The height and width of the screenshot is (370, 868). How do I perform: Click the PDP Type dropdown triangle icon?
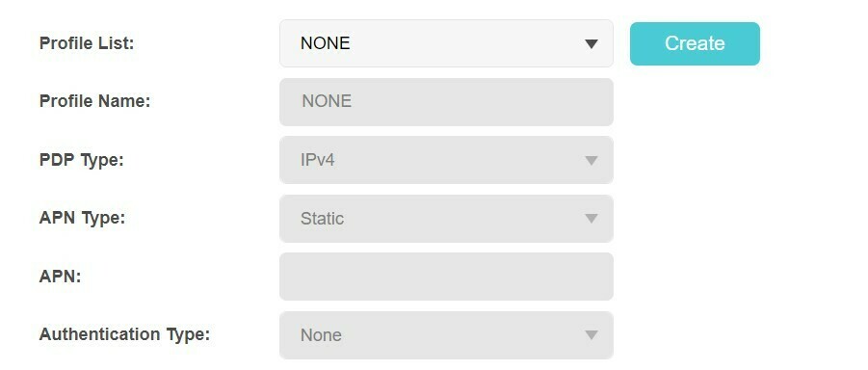[592, 161]
